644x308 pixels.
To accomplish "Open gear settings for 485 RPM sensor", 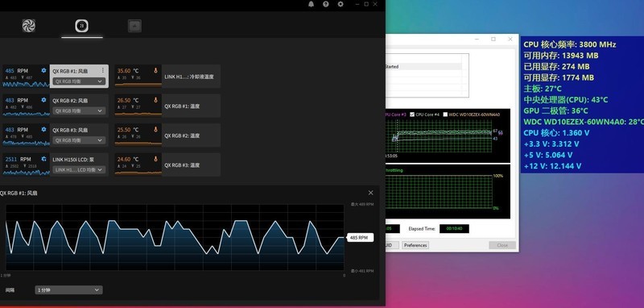I will 43,70.
